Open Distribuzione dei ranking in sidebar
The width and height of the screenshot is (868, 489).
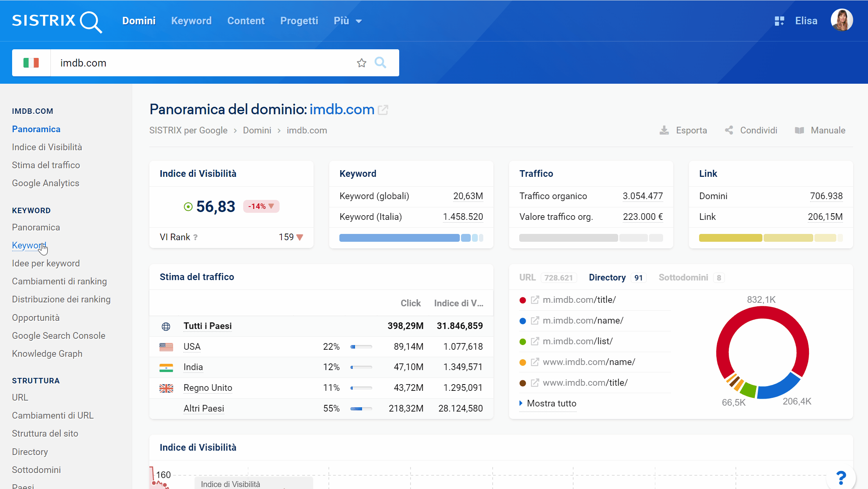(x=61, y=299)
